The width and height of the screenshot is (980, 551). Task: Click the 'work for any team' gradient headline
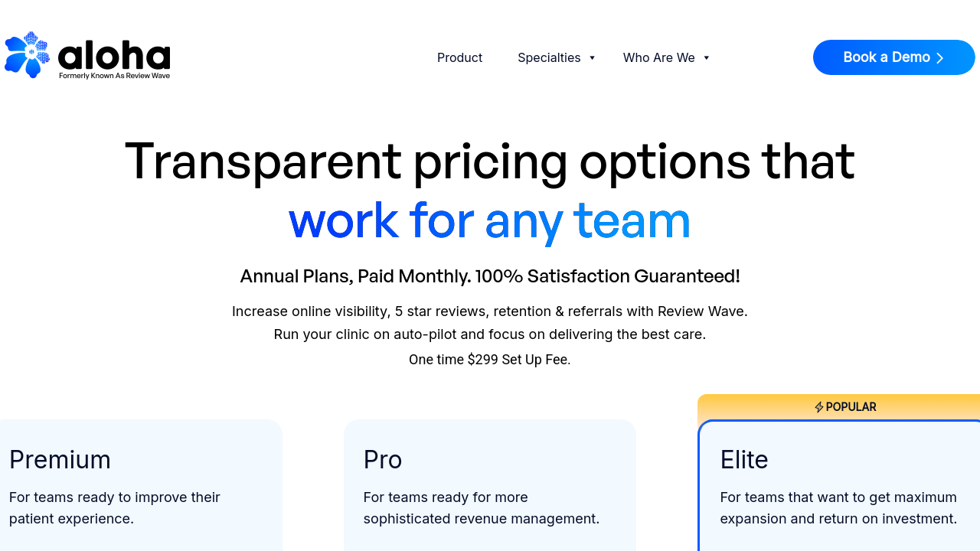[x=489, y=220]
